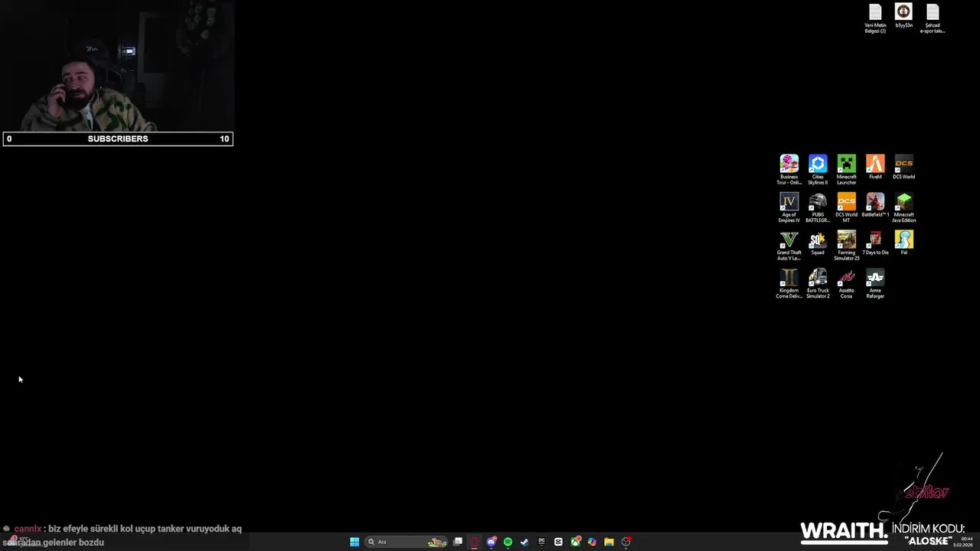Select the DCS World MT shortcut
The height and width of the screenshot is (551, 980).
coord(846,207)
